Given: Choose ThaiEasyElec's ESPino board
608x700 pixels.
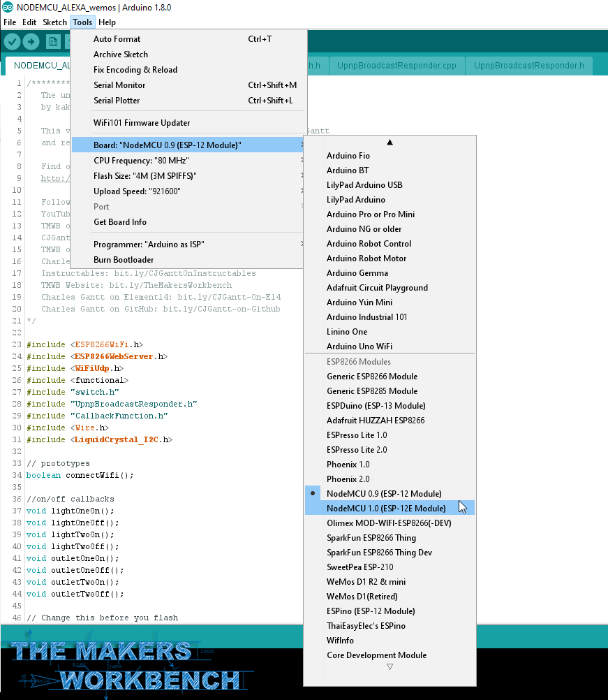Looking at the screenshot, I should (x=390, y=625).
